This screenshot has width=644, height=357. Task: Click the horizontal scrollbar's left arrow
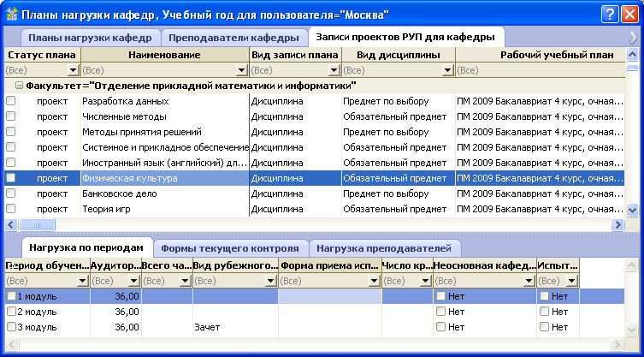pyautogui.click(x=11, y=224)
